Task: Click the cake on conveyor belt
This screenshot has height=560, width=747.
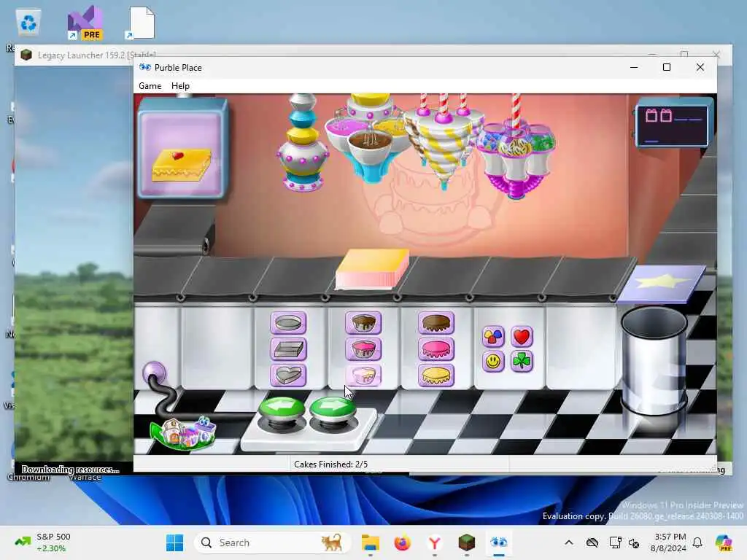Action: (372, 269)
